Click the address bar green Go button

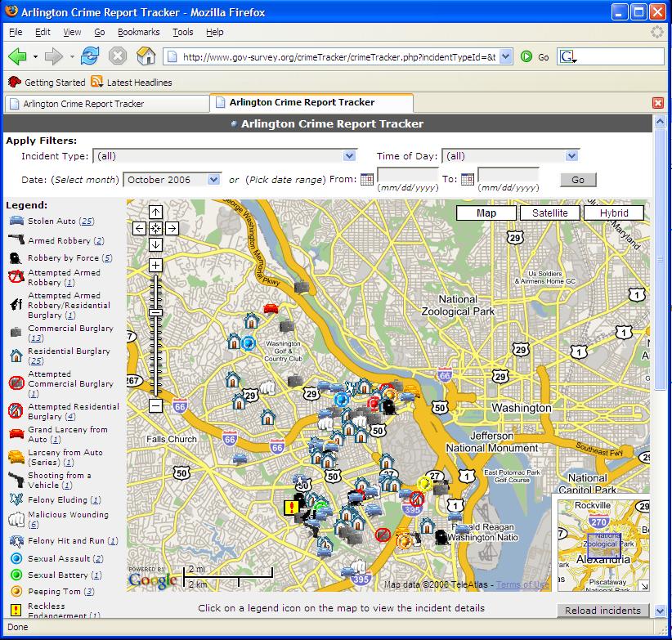(535, 56)
